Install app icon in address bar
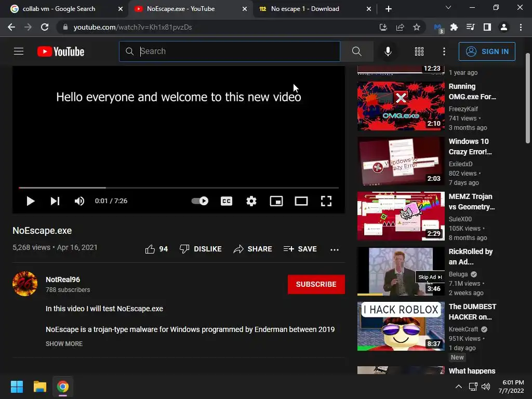The width and height of the screenshot is (532, 399). [x=383, y=27]
